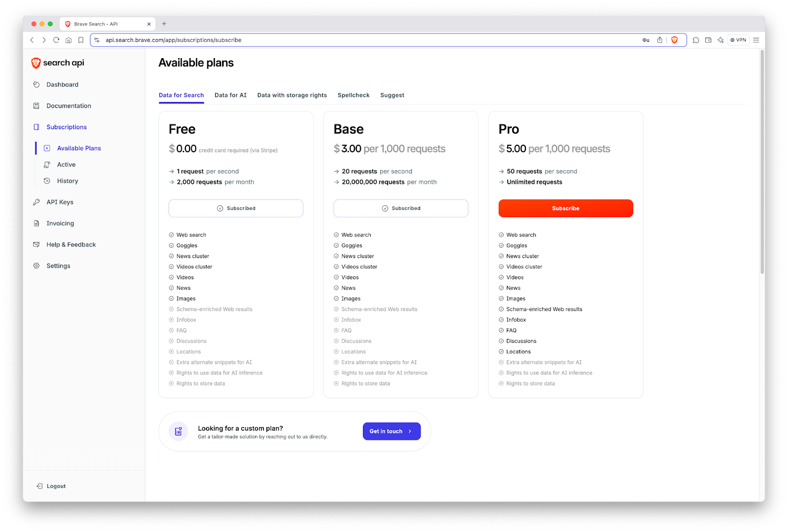Screen dimensions: 788x532
Task: Expand the Subscriptions sidebar section
Action: (x=66, y=127)
